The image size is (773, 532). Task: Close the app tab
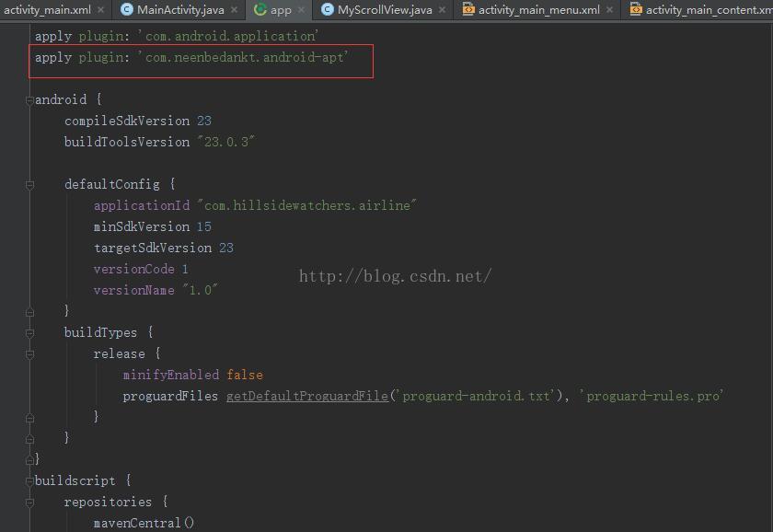point(301,10)
